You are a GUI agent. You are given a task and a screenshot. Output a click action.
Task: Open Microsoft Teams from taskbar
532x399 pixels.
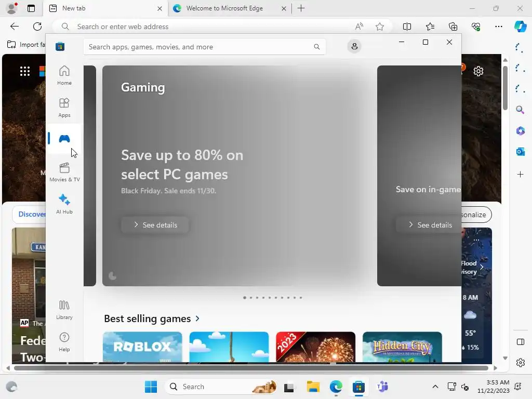pyautogui.click(x=382, y=387)
